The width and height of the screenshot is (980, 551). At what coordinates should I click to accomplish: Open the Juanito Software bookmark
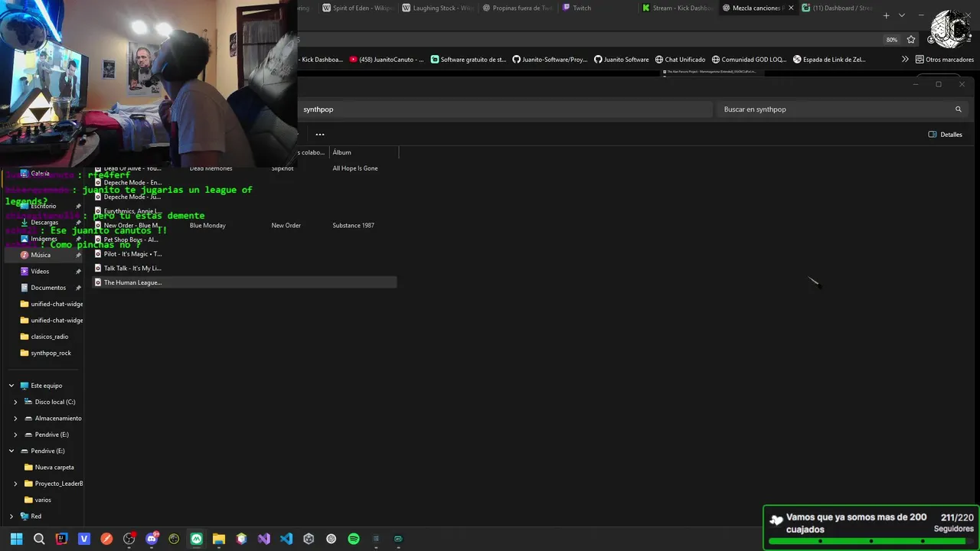click(622, 60)
